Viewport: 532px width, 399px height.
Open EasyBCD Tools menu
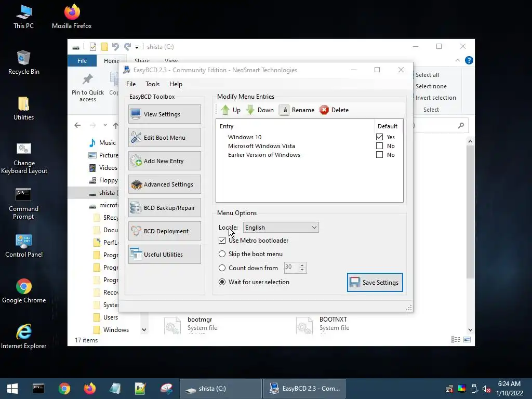152,84
